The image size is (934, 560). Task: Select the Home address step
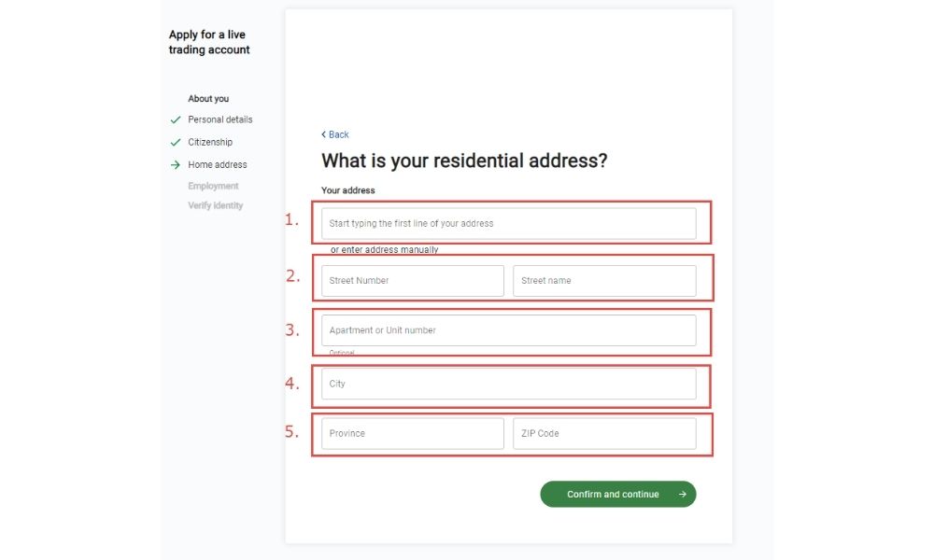pos(218,164)
